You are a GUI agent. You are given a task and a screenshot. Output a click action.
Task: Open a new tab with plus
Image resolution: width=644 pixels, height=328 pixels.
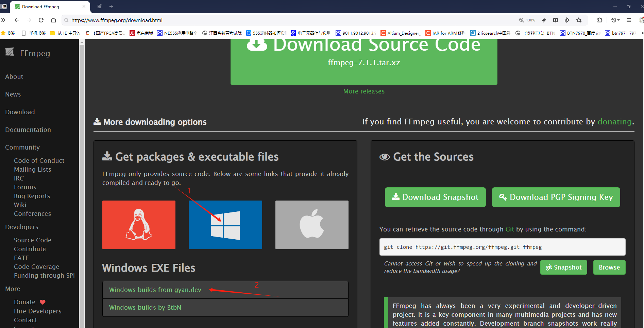111,6
